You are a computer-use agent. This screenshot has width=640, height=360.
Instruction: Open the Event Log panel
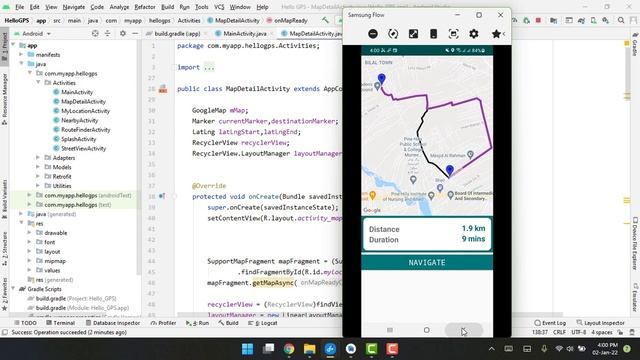tap(550, 323)
